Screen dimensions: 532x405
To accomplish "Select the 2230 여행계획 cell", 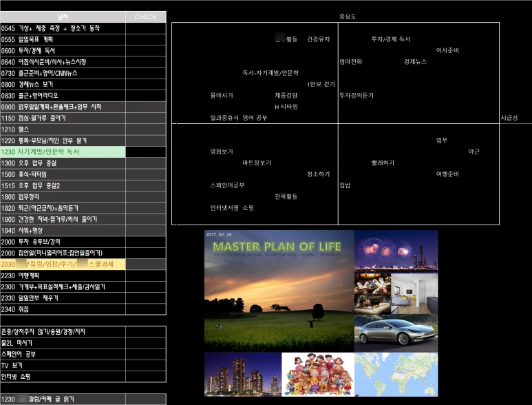I will [x=63, y=276].
